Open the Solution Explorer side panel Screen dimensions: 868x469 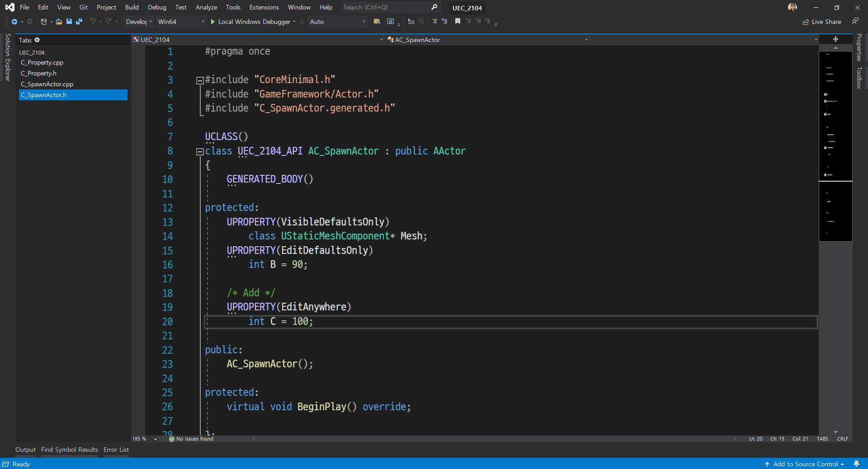(8, 57)
